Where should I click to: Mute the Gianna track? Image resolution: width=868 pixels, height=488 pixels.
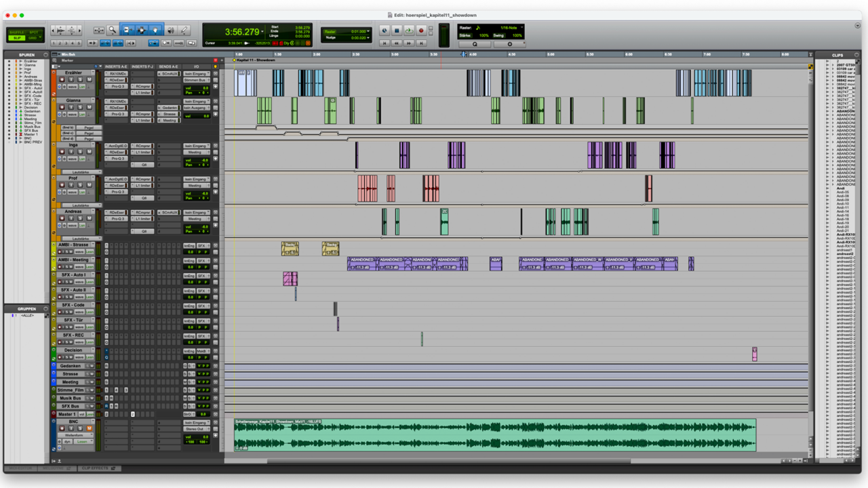89,107
